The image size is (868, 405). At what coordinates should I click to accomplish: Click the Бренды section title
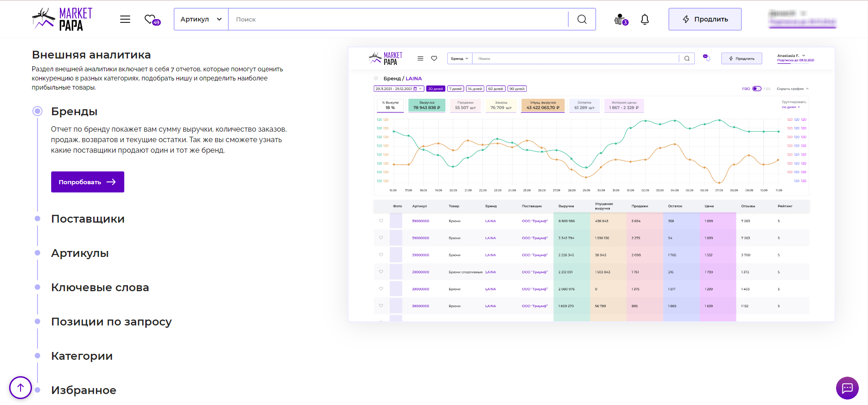74,112
